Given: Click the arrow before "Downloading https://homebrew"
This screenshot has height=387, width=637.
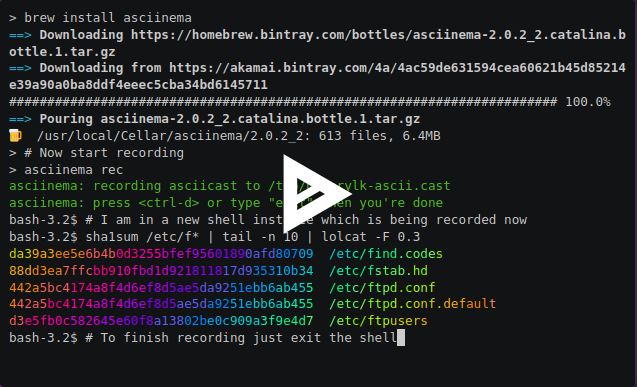Looking at the screenshot, I should (20, 35).
